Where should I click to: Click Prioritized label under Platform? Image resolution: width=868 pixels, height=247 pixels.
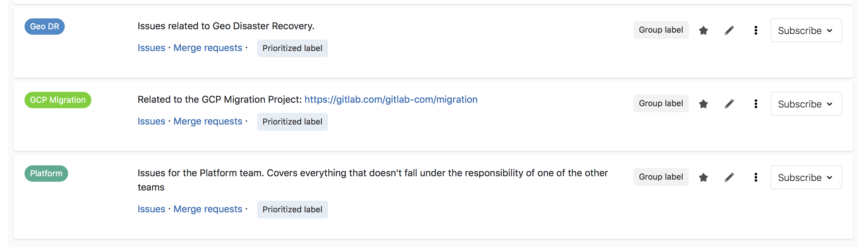click(x=292, y=209)
